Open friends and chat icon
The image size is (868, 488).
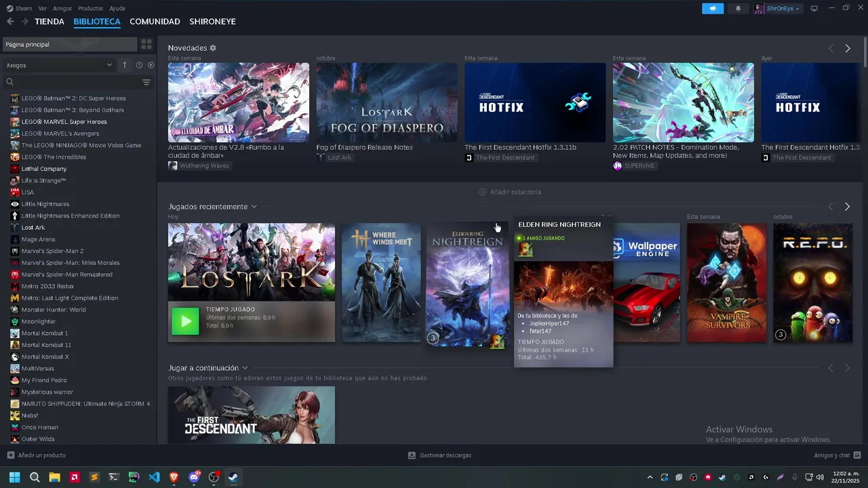pos(857,455)
